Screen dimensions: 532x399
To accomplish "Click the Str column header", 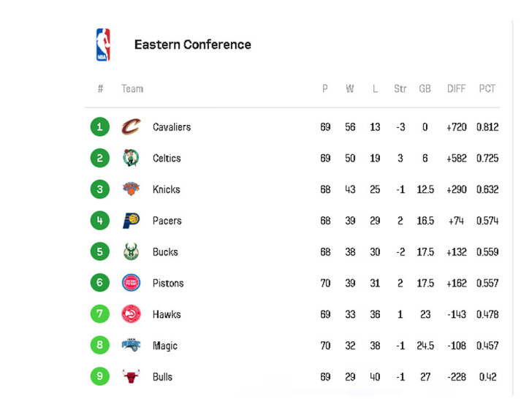I will pos(400,89).
